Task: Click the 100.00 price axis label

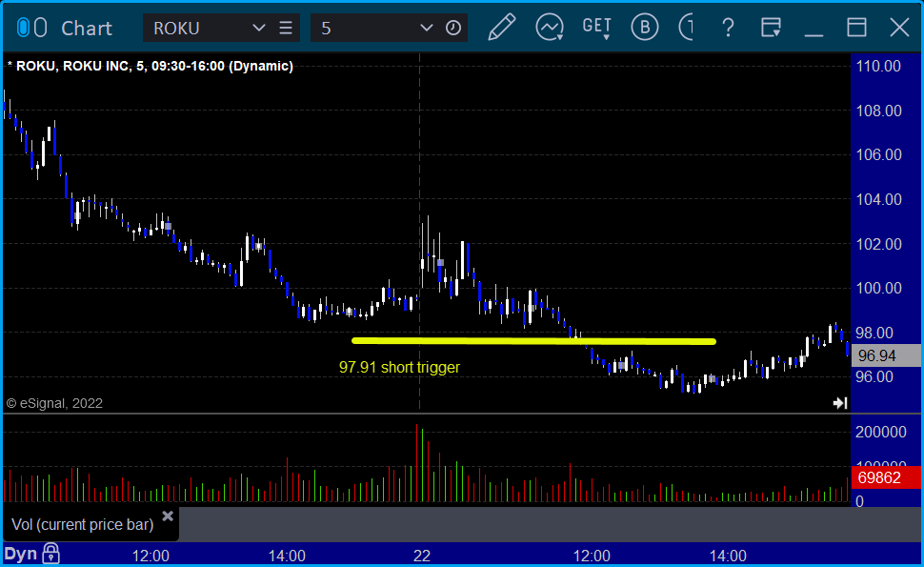Action: tap(878, 288)
